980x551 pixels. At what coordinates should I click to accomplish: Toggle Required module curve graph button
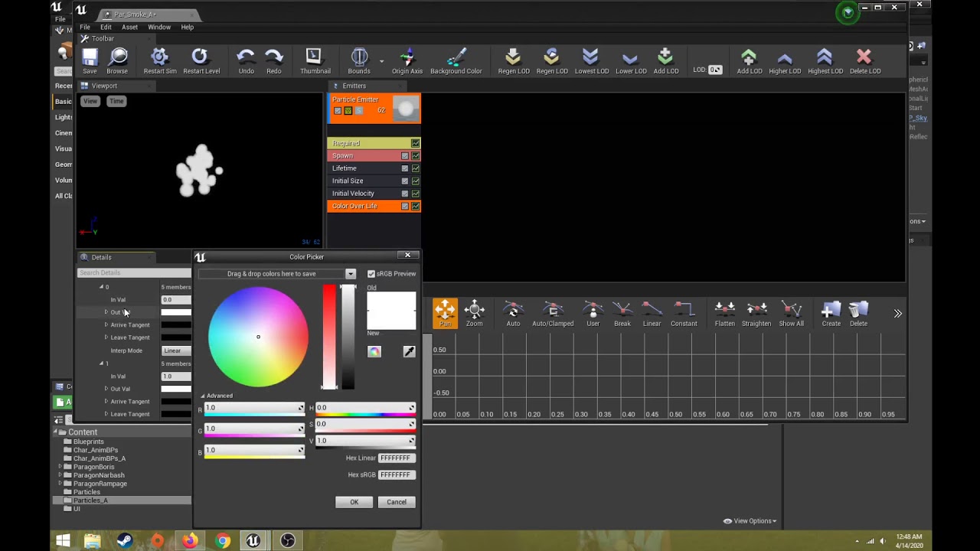[x=416, y=143]
